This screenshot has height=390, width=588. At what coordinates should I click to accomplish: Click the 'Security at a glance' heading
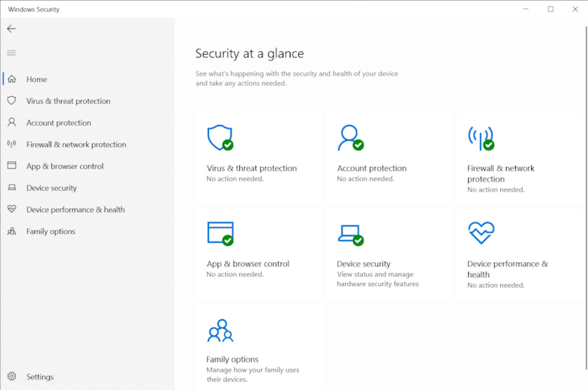point(249,53)
